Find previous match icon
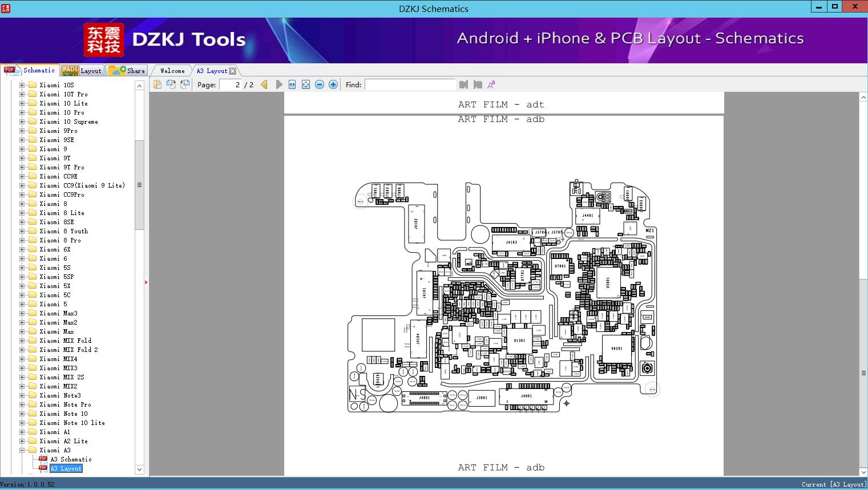 (463, 84)
